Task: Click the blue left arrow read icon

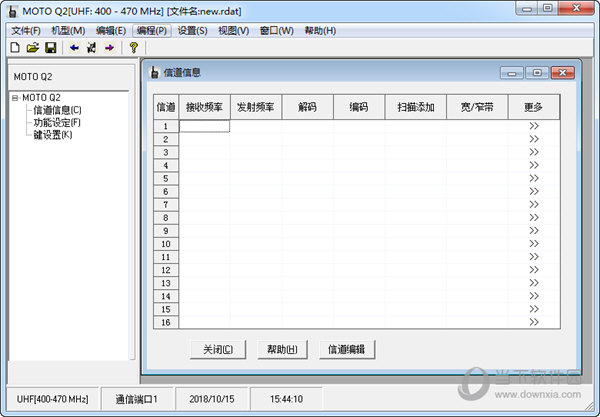Action: [x=74, y=48]
